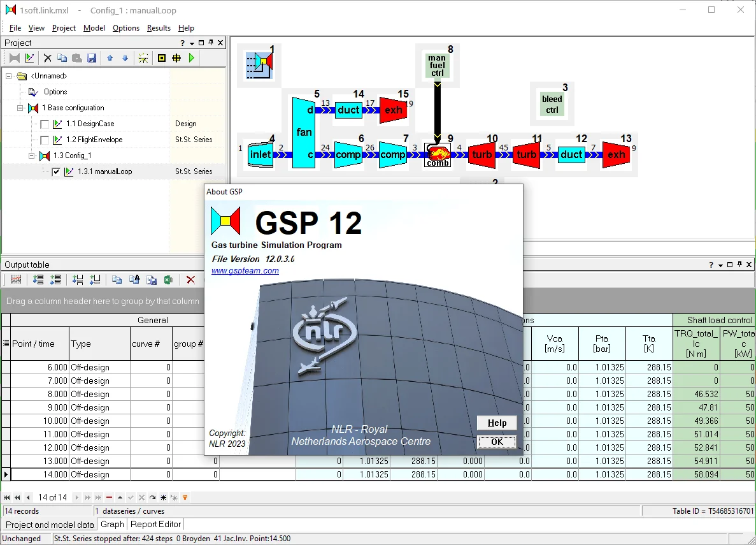This screenshot has height=545, width=756.
Task: Select the bleed ctrl component
Action: 552,105
